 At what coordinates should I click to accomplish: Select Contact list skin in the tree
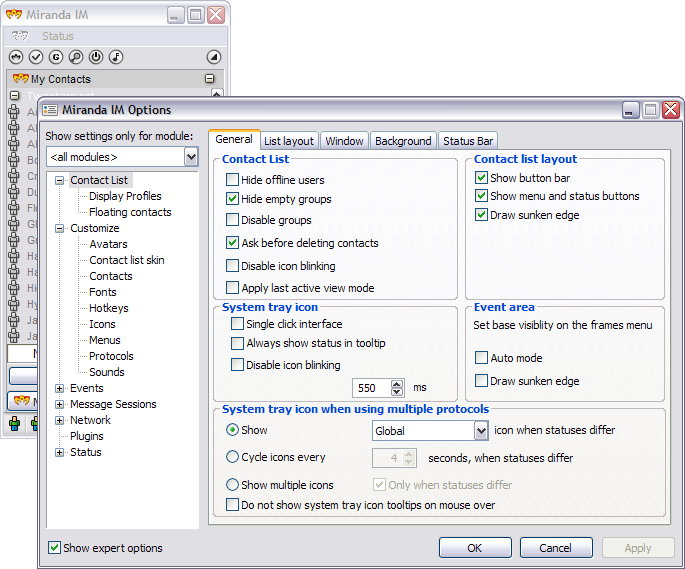(127, 260)
